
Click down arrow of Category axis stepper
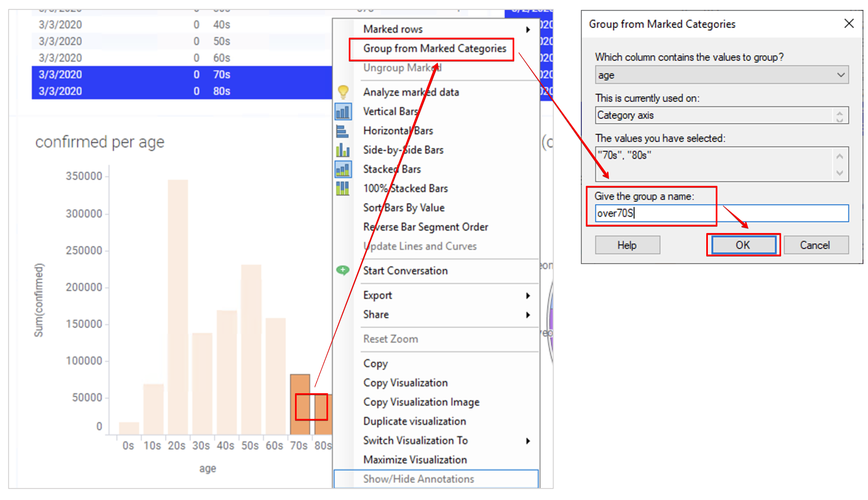point(839,119)
